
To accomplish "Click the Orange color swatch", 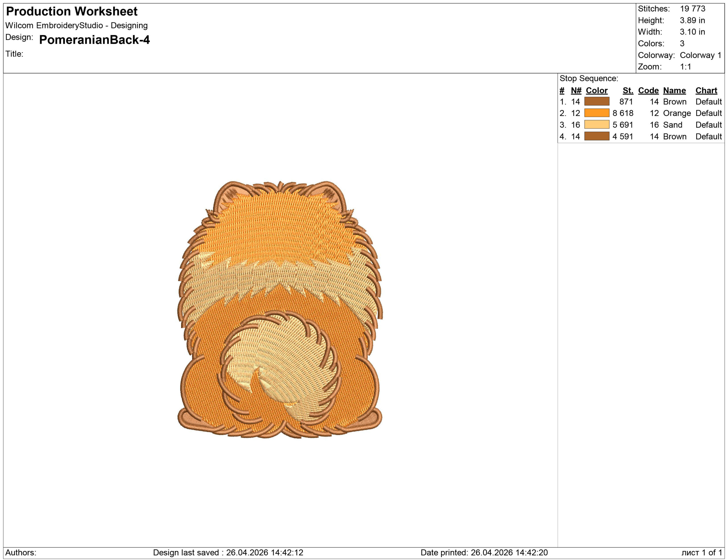I will 597,113.
